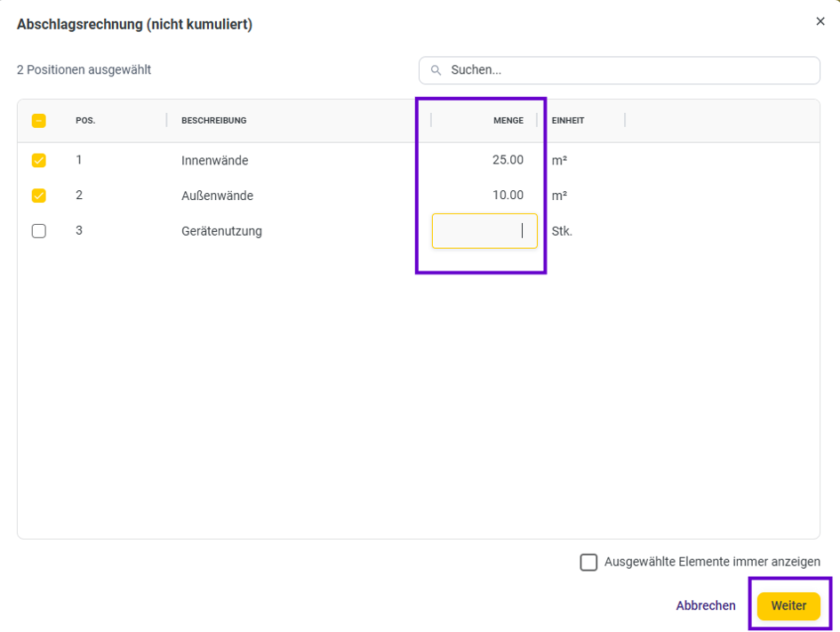
Task: Uncheck the Innenwände row checkbox
Action: pos(38,160)
